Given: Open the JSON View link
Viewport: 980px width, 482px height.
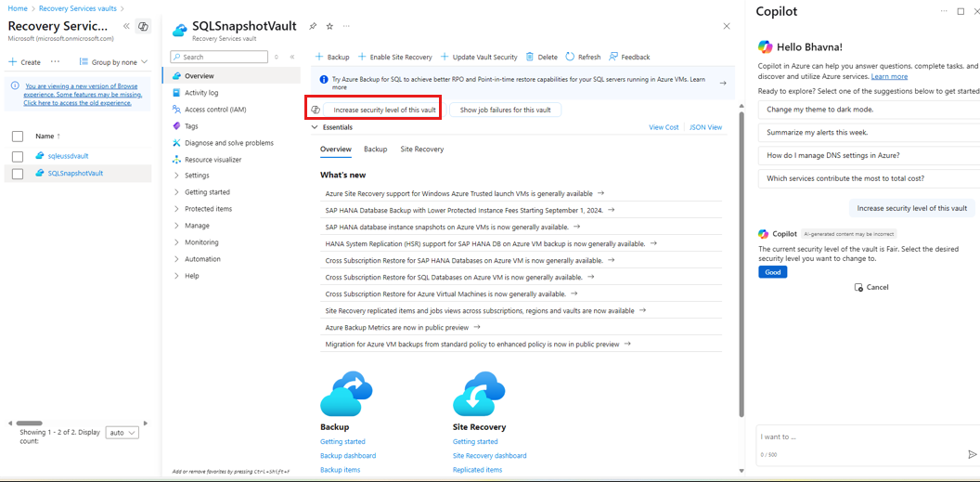Looking at the screenshot, I should 705,127.
